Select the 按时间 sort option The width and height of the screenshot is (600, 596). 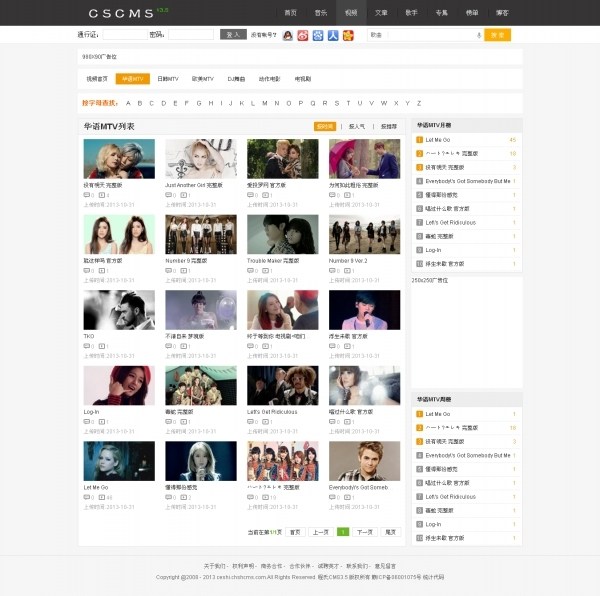pyautogui.click(x=324, y=127)
